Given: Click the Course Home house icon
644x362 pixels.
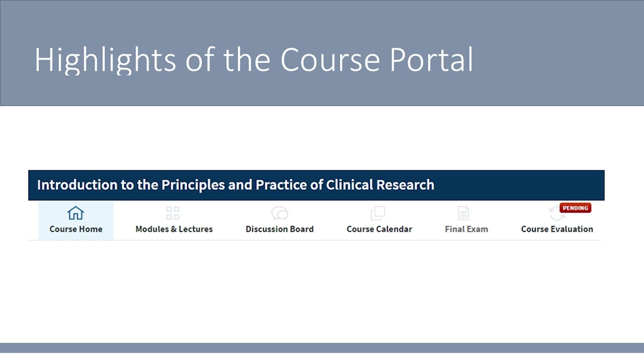Looking at the screenshot, I should coord(75,213).
